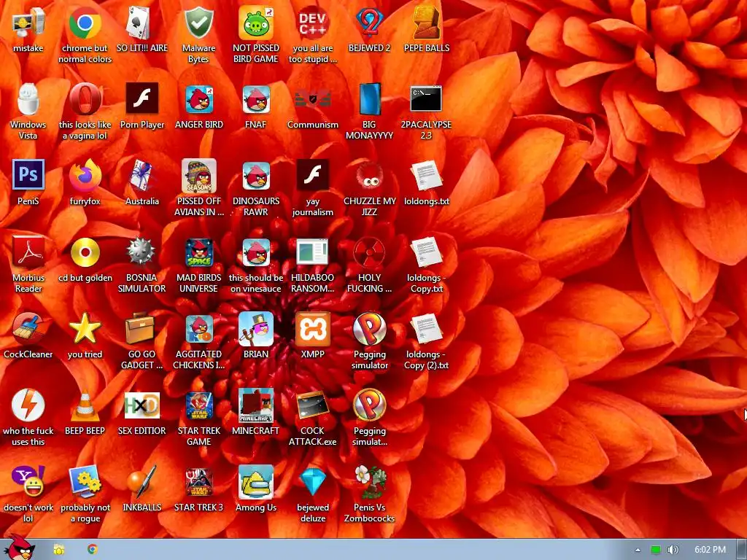This screenshot has width=747, height=560.
Task: Select the DINOSAURS RAWR bird icon
Action: click(256, 176)
